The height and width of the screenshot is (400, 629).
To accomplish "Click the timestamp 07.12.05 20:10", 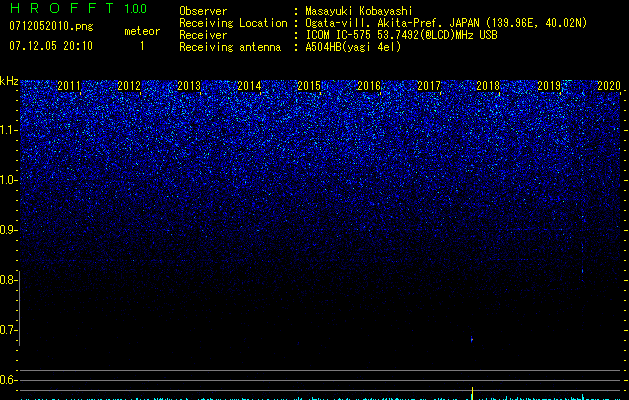I will (51, 46).
